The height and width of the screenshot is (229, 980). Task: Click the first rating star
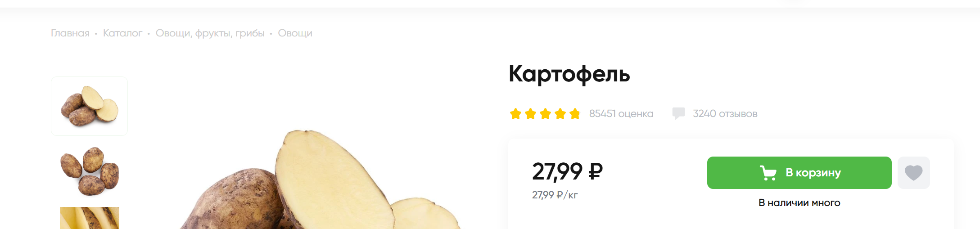[x=515, y=114]
